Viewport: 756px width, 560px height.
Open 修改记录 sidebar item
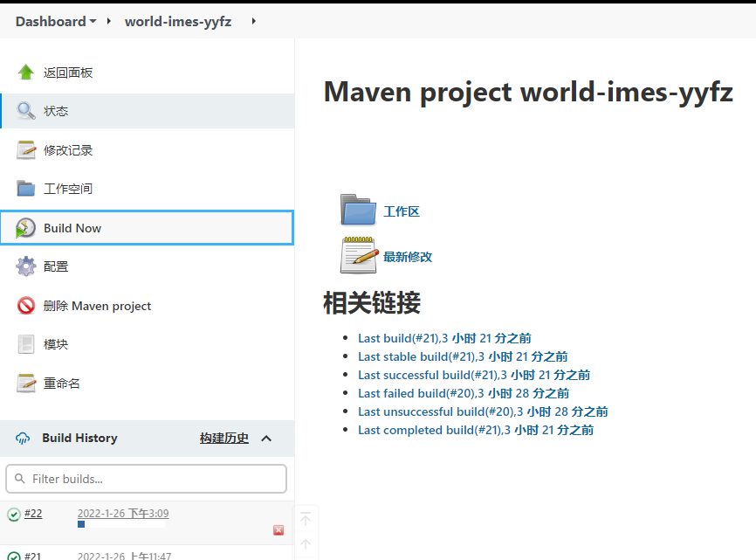pyautogui.click(x=68, y=150)
